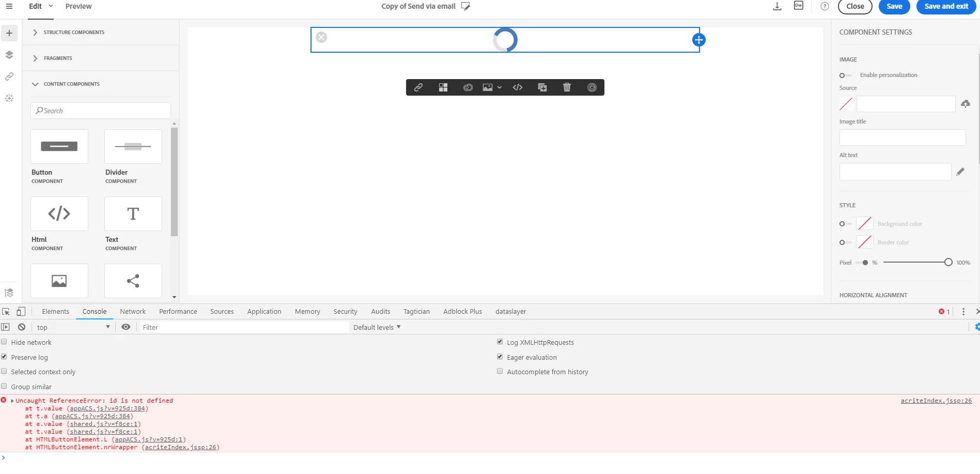Click the component Search field
The height and width of the screenshot is (474, 980).
pyautogui.click(x=101, y=111)
